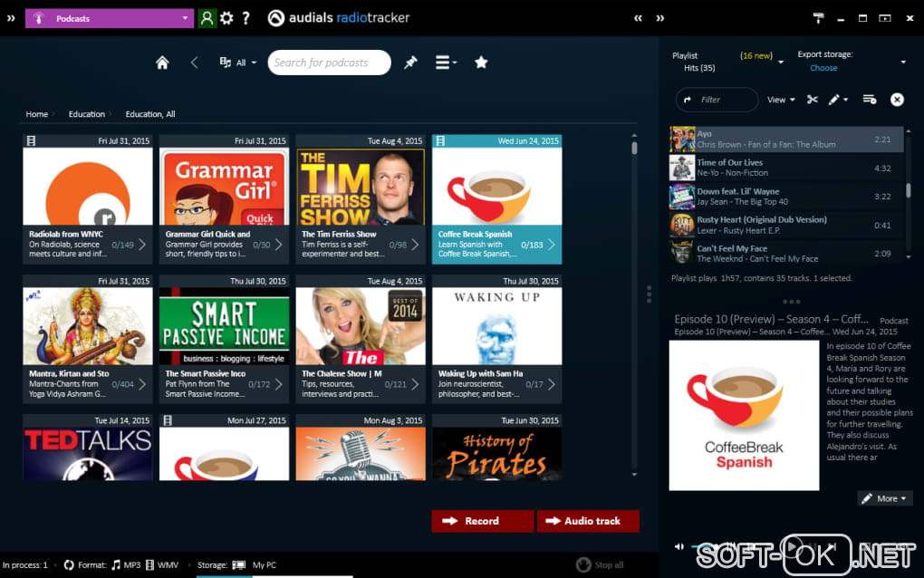The width and height of the screenshot is (924, 578).
Task: Mute the player volume speaker icon
Action: click(679, 547)
